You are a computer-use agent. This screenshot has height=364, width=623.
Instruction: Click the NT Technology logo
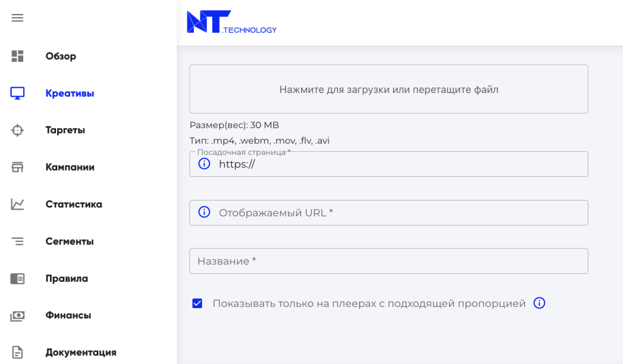[x=232, y=22]
